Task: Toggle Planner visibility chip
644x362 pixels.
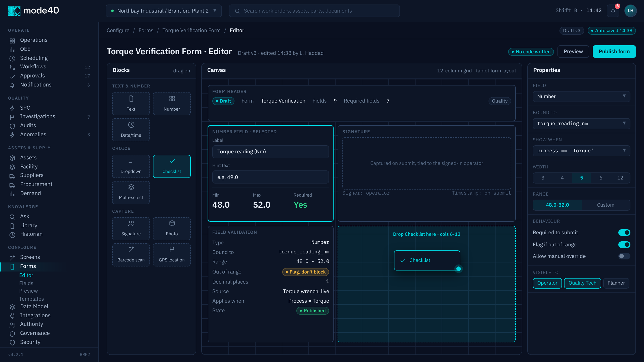Action: click(x=616, y=283)
